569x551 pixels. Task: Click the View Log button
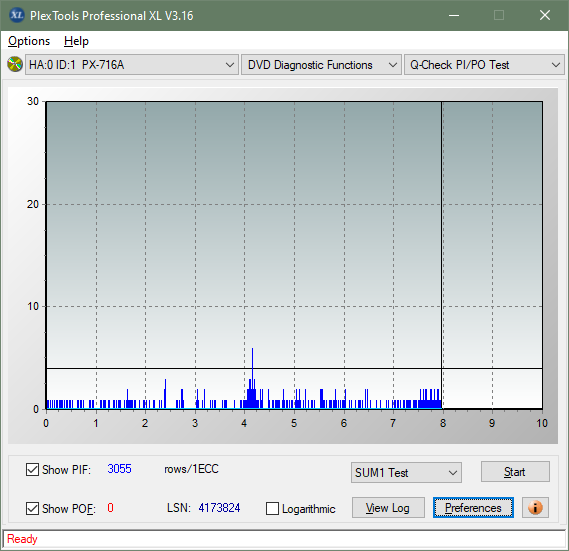(x=388, y=507)
